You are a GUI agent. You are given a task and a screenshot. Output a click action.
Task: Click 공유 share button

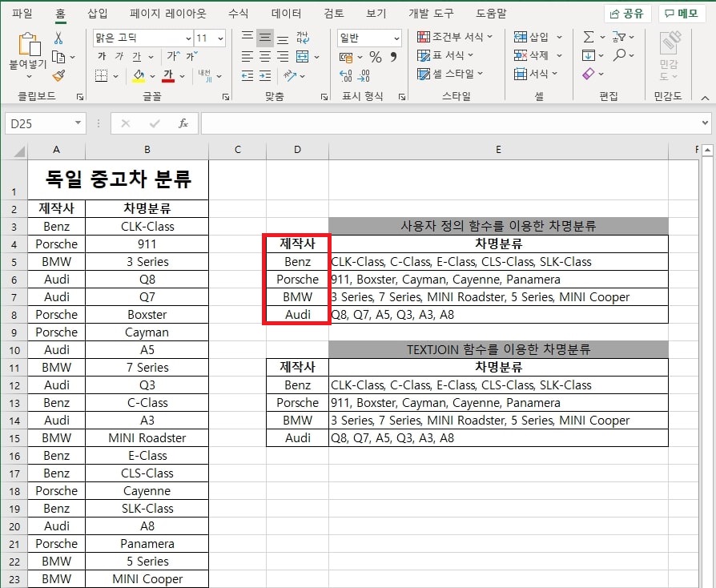coord(627,14)
